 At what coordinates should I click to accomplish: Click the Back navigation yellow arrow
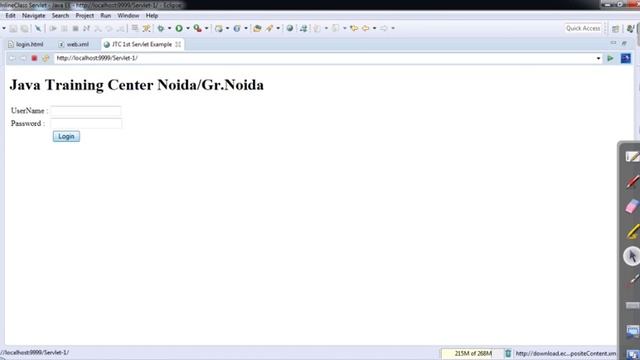click(x=365, y=28)
